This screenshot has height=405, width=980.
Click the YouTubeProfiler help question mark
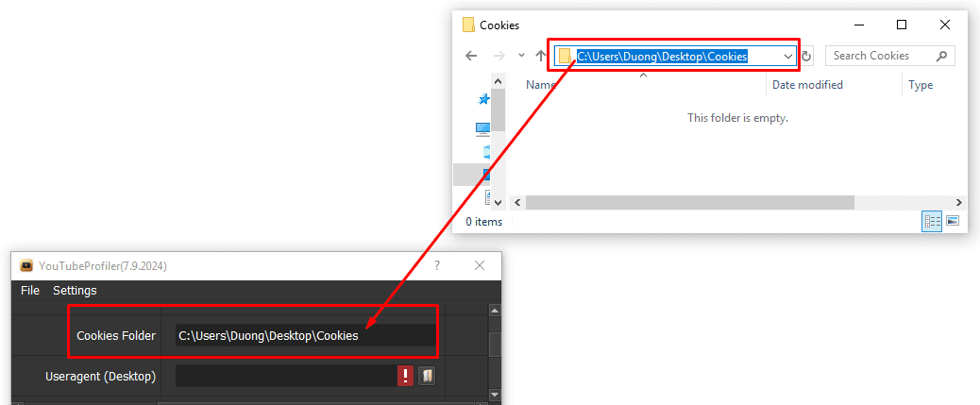coord(437,265)
